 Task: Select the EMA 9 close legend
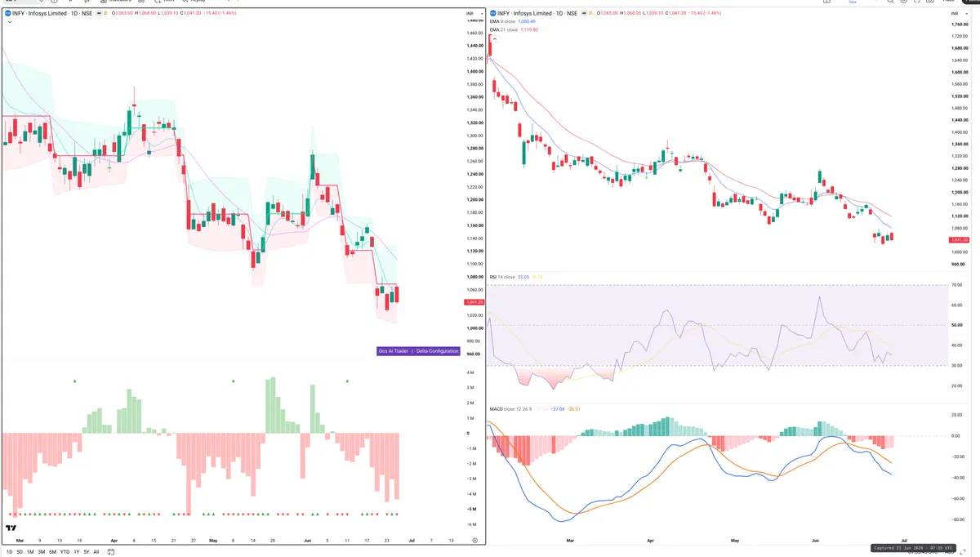pos(502,21)
